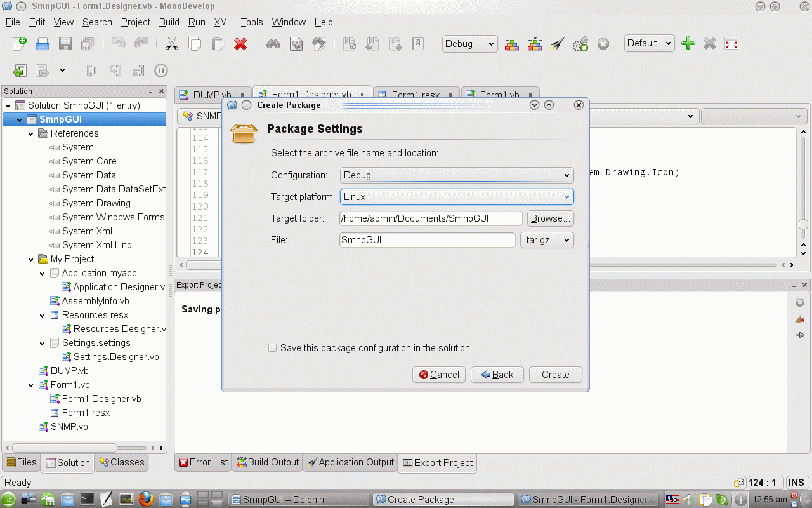Click the Debug gears icon
Image resolution: width=812 pixels, height=508 pixels.
pos(580,44)
